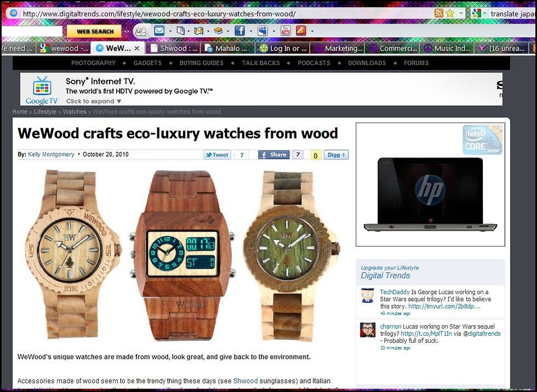The image size is (537, 392).
Task: Click the RSS feed icon in address bar
Action: coord(439,13)
